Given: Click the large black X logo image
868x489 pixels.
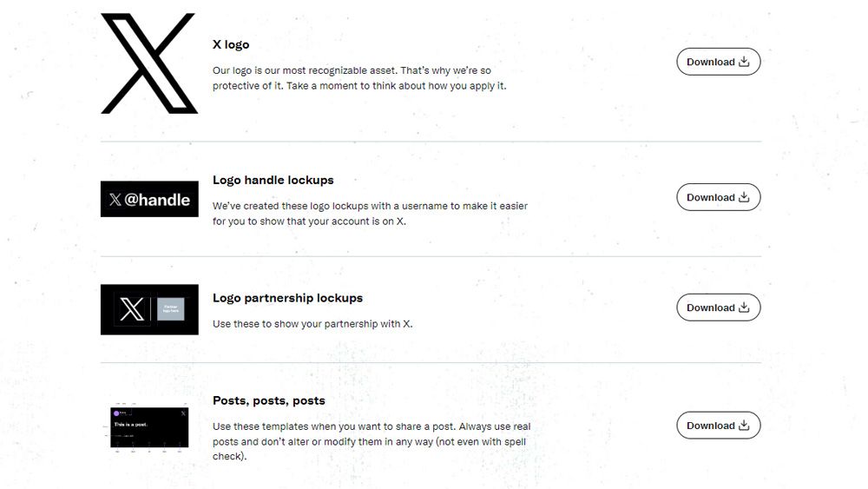Looking at the screenshot, I should pos(149,63).
